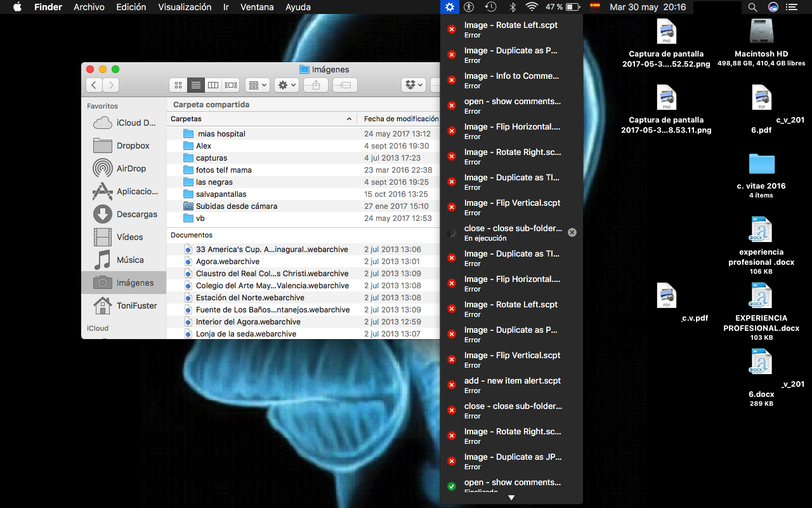812x508 pixels.
Task: Open Spotlight search in the menu bar
Action: [x=752, y=7]
